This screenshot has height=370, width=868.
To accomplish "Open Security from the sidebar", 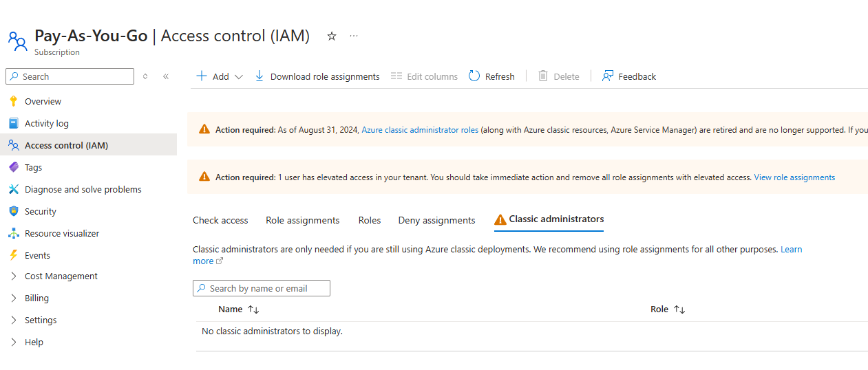I will coord(41,211).
